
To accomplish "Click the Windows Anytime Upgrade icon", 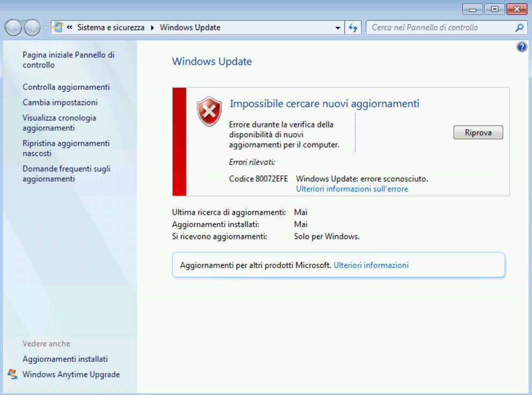I will click(12, 374).
